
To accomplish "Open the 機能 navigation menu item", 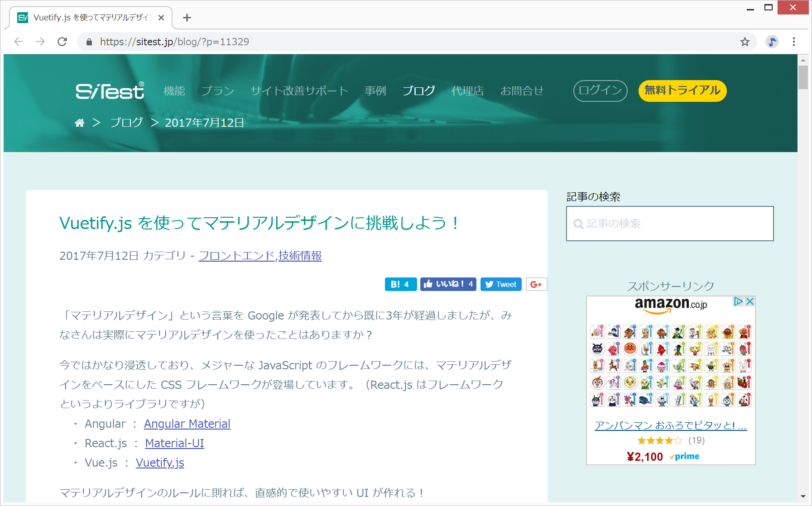I will click(174, 91).
